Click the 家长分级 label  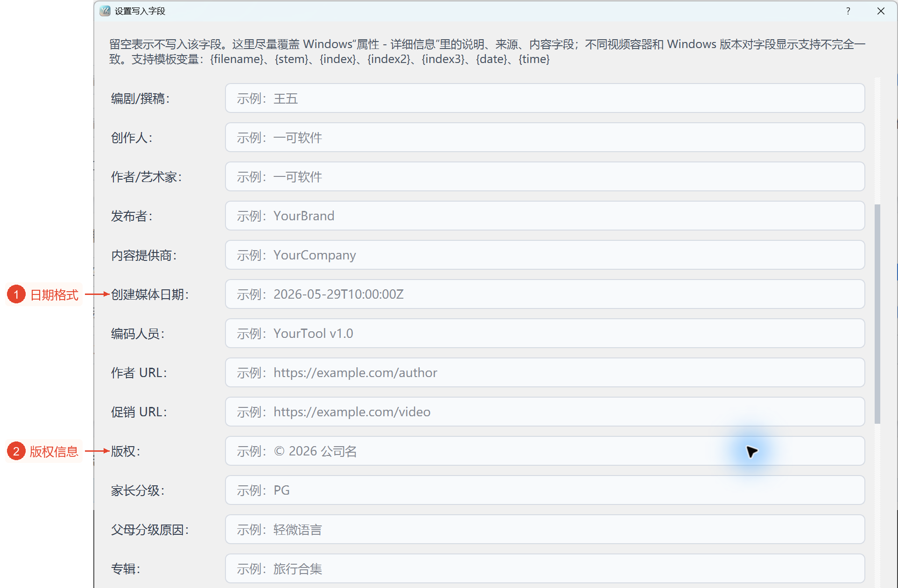coord(138,490)
